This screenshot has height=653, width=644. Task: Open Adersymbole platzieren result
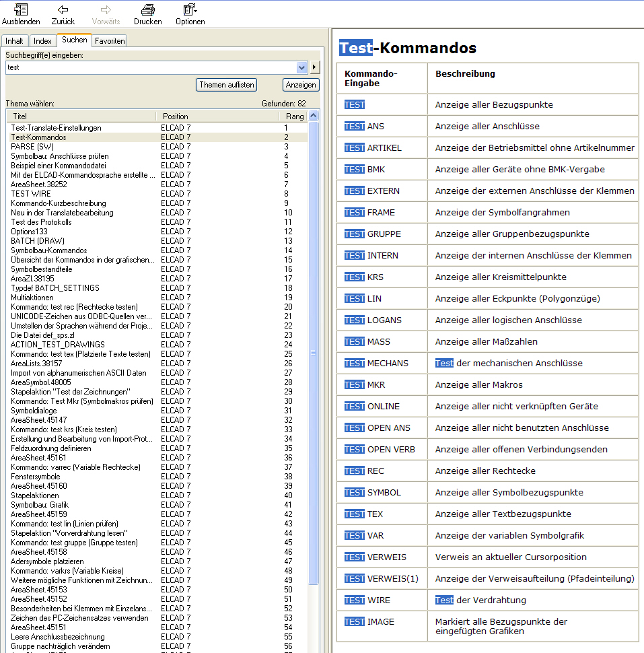(x=47, y=561)
